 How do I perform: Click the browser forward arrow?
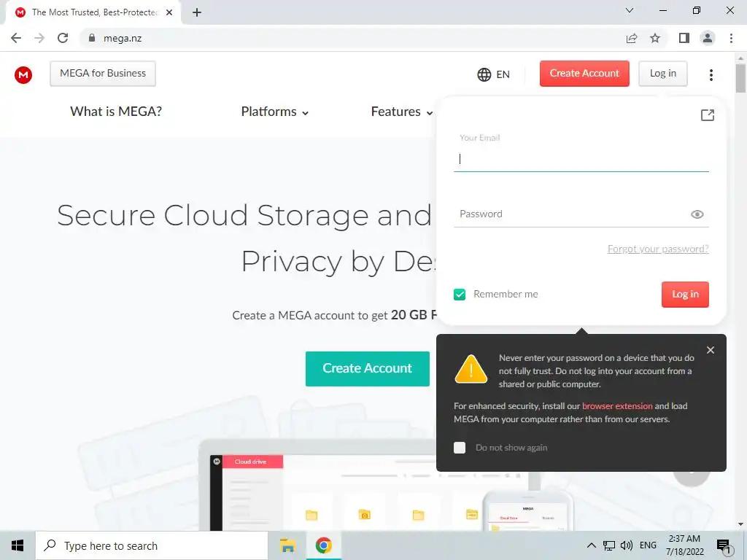click(x=39, y=38)
